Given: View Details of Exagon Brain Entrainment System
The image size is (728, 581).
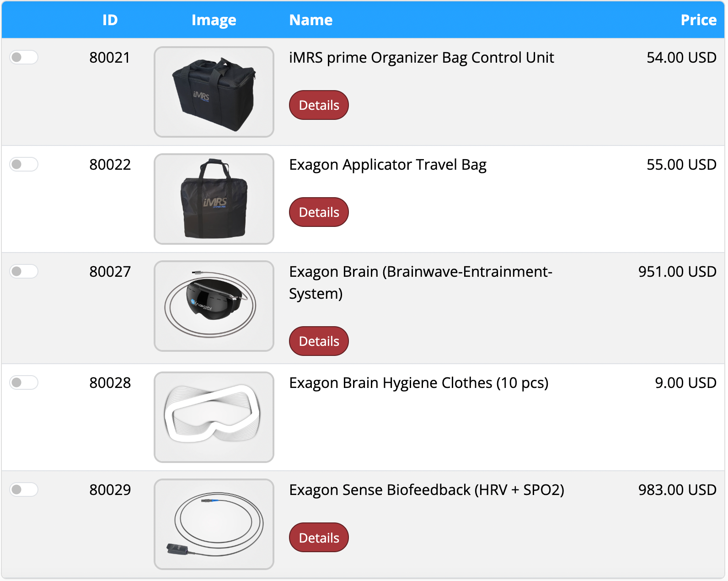Looking at the screenshot, I should coord(319,341).
